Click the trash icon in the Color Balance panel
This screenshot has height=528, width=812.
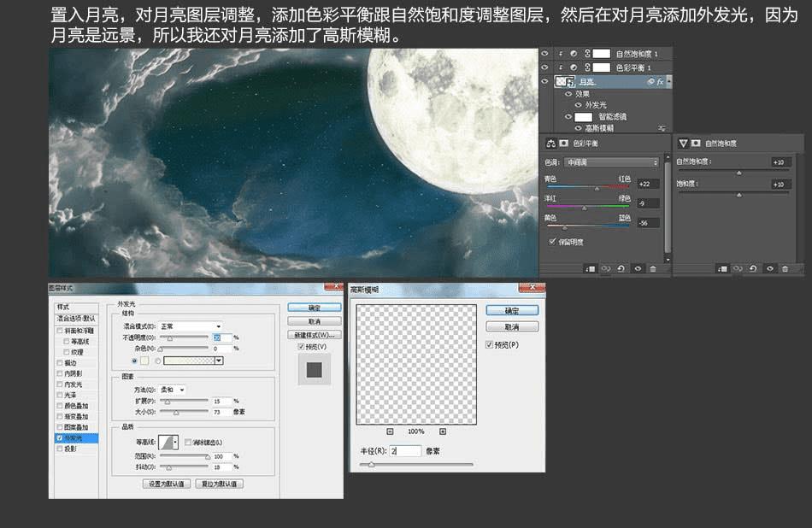tap(653, 268)
